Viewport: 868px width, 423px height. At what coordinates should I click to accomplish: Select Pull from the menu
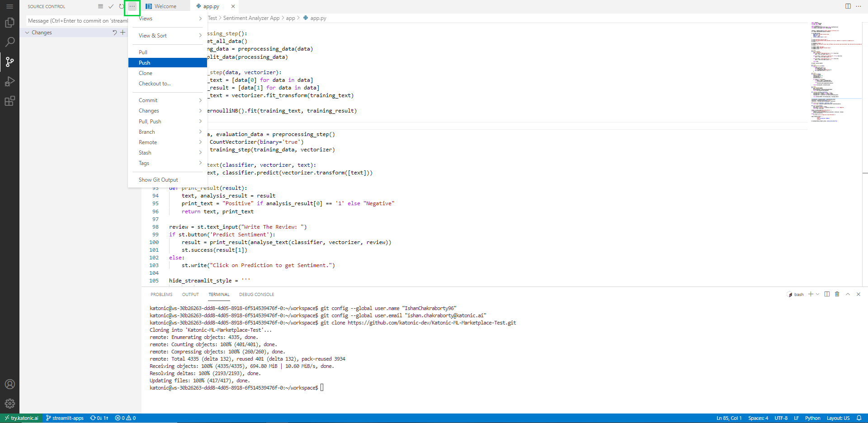click(168, 52)
